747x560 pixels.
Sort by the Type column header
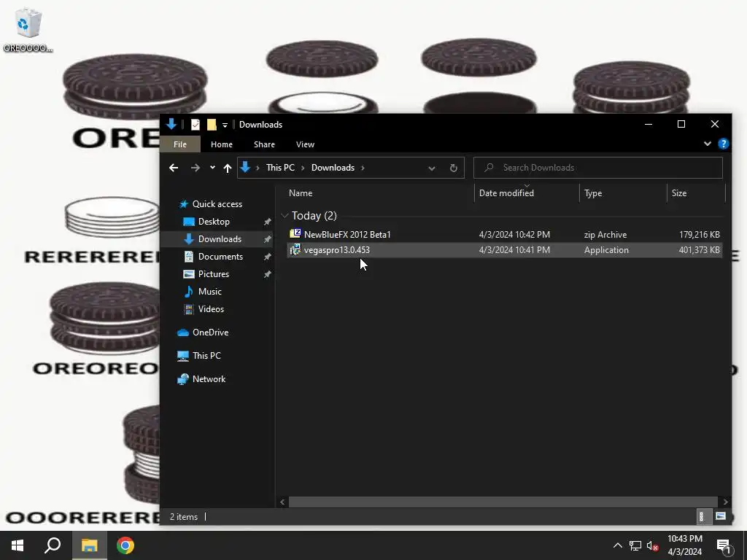coord(593,192)
